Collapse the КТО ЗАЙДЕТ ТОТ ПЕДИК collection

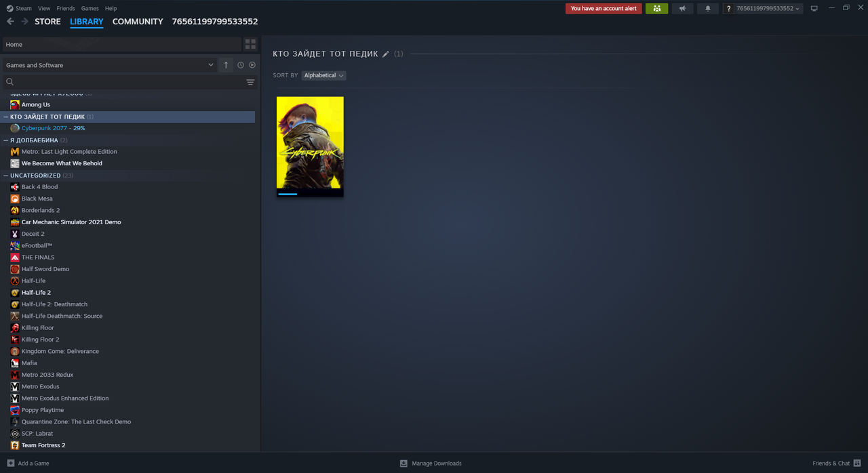coord(5,117)
